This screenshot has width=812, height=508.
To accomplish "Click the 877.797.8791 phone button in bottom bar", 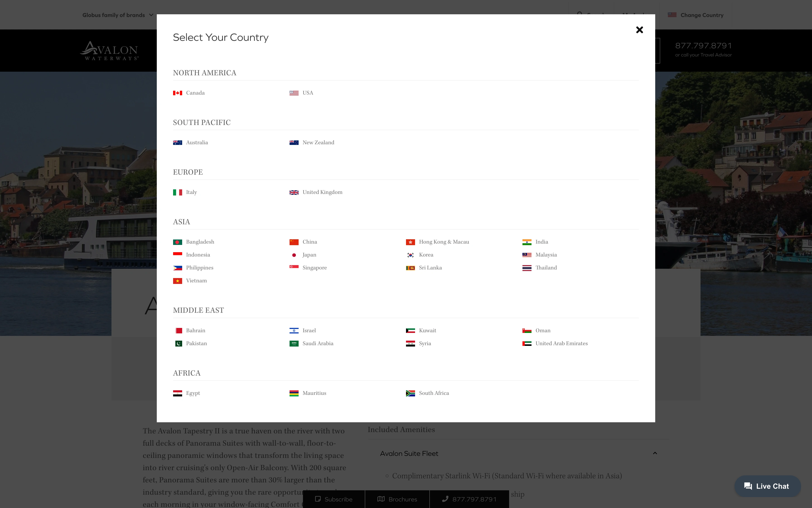I will (x=469, y=499).
